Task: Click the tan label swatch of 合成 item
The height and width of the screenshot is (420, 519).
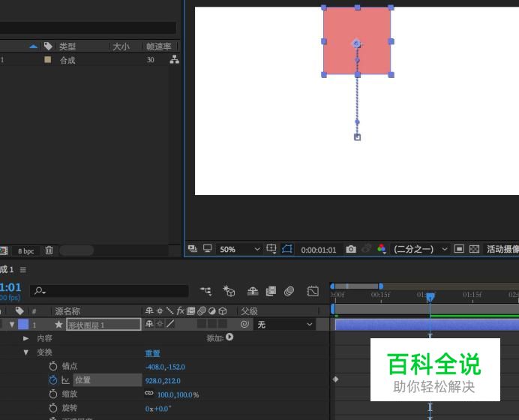Action: 48,59
